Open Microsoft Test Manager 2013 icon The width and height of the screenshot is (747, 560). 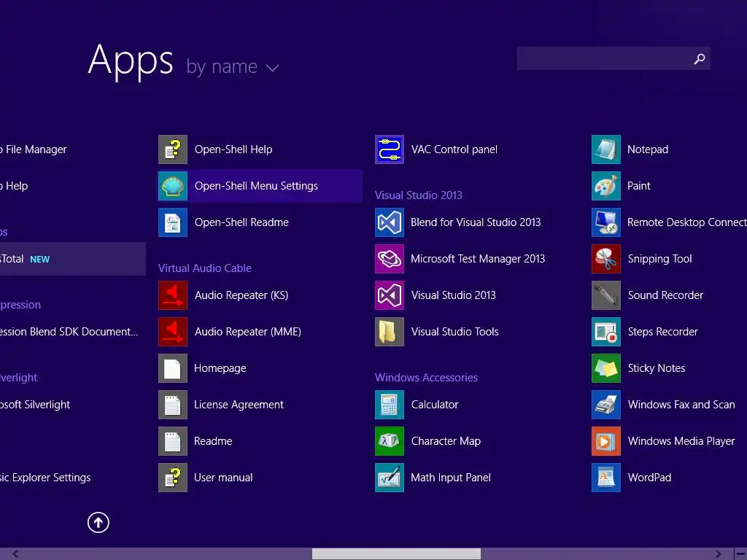tap(390, 259)
